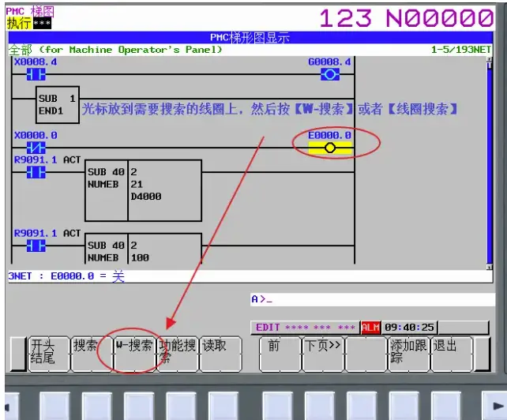Image resolution: width=507 pixels, height=420 pixels.
Task: Click the SUB 1 END1 function block
Action: pyautogui.click(x=57, y=105)
